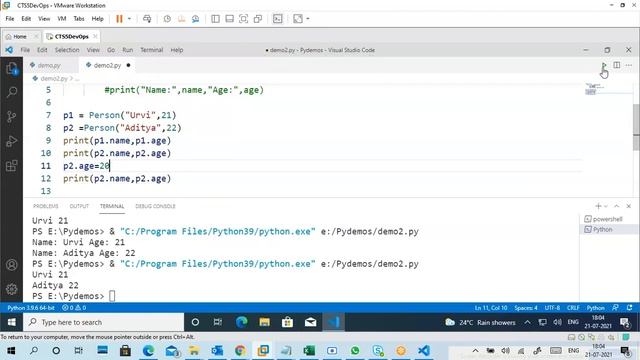Click the code minimap preview
640x360 pixels.
595,89
